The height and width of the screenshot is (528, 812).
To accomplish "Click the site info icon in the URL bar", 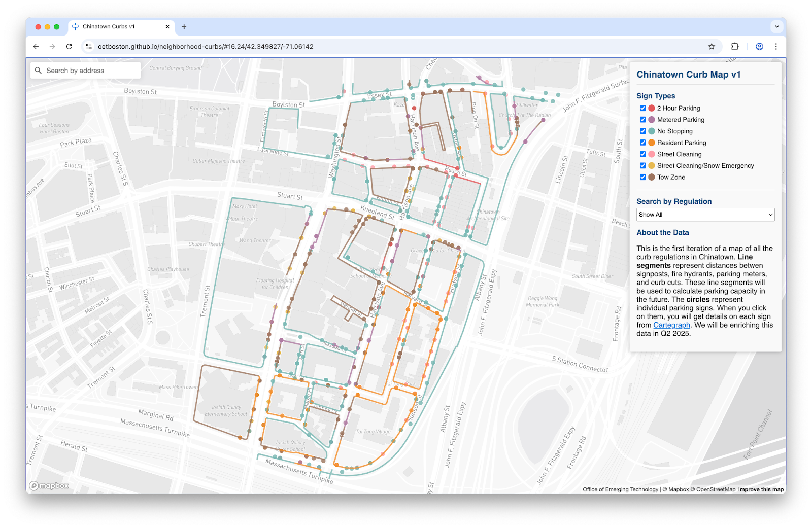I will [x=88, y=46].
